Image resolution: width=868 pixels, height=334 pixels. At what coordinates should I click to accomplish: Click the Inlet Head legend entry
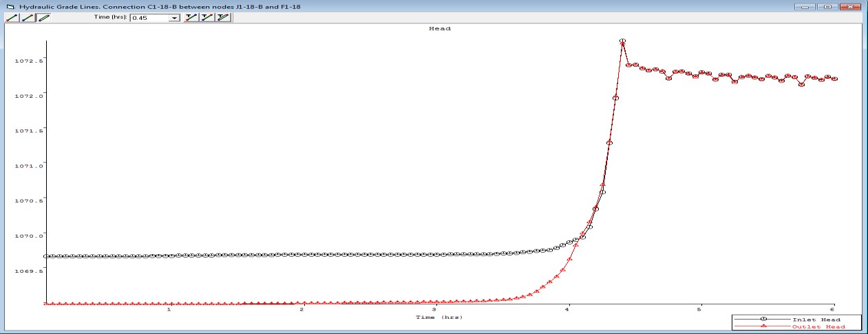pos(816,320)
